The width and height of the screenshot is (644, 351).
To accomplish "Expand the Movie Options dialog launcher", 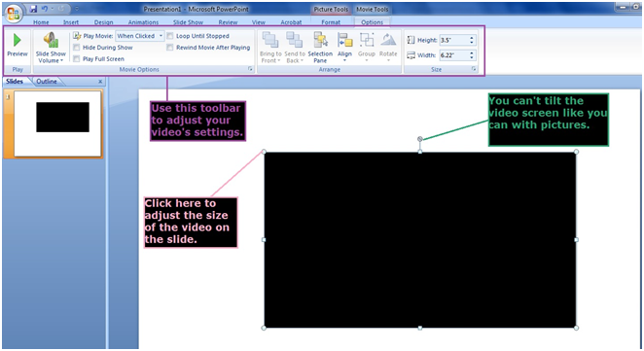I will click(250, 69).
